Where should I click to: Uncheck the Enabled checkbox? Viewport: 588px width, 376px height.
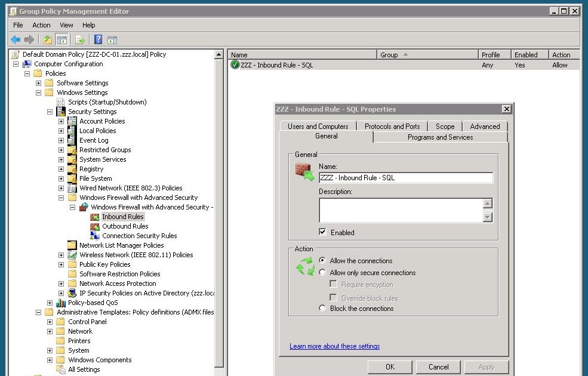[322, 232]
